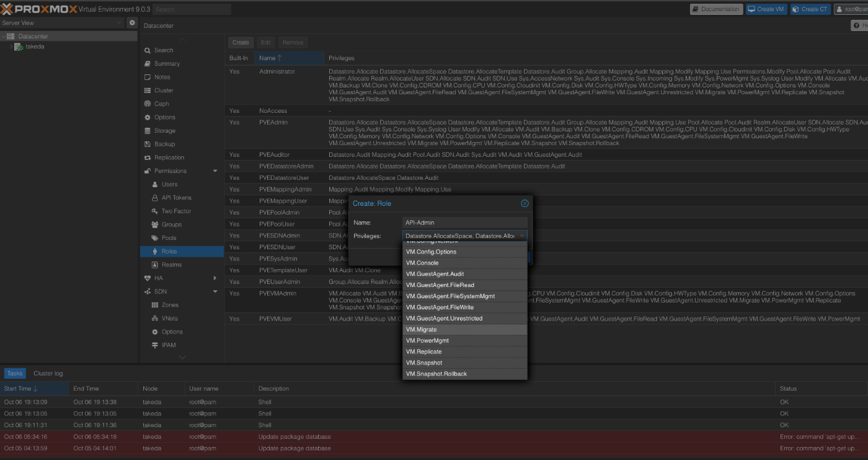Click the Create button above the roles table
Screen dimensions: 868x460
[x=241, y=43]
